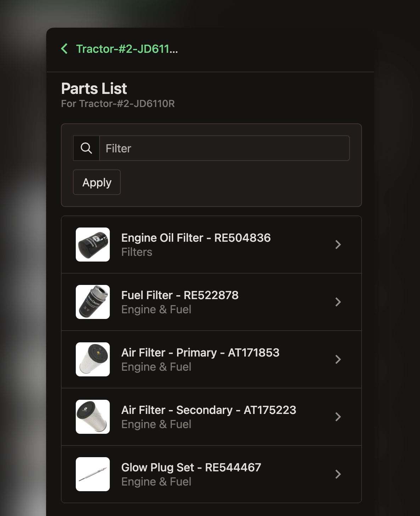
Task: Click the secondary Air Filter product image
Action: tap(92, 417)
